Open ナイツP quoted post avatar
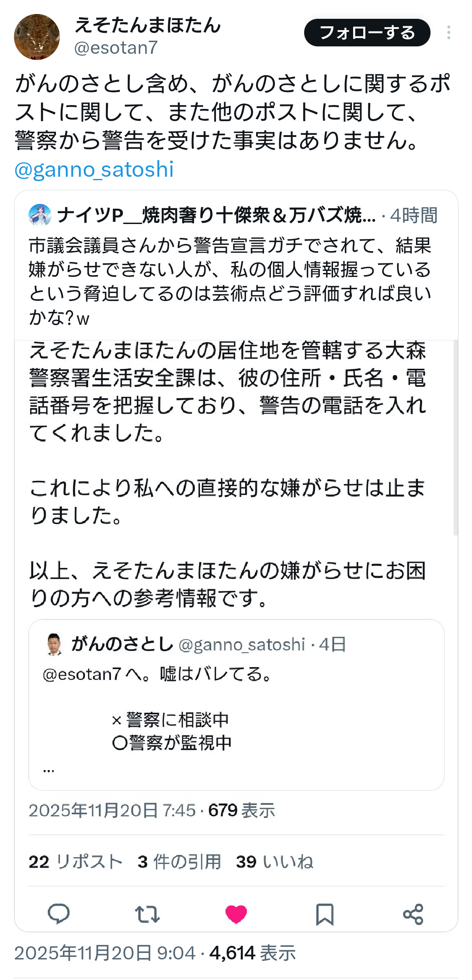 click(40, 215)
